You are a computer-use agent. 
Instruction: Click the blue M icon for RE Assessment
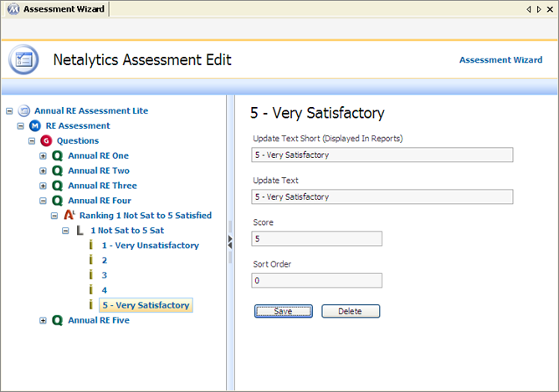(35, 125)
